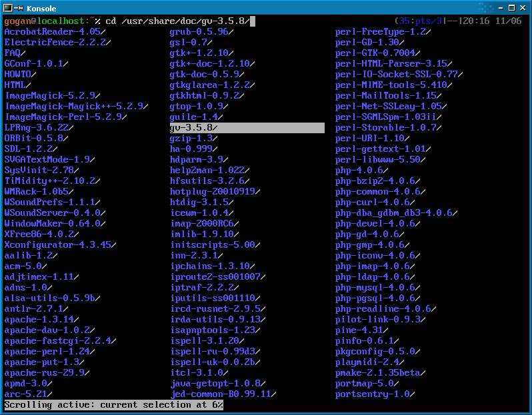Click the gtkglarea-1.2.2/ entry
The width and height of the screenshot is (532, 415).
click(x=212, y=85)
